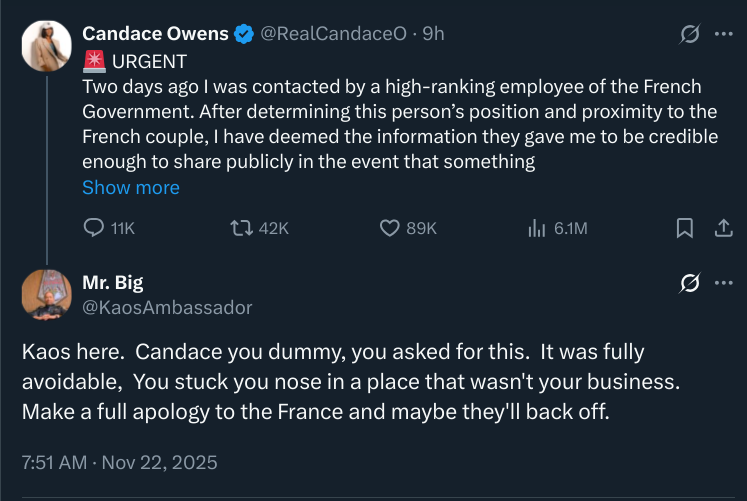Image resolution: width=747 pixels, height=501 pixels.
Task: Click the Candace Owens display name
Action: point(155,34)
